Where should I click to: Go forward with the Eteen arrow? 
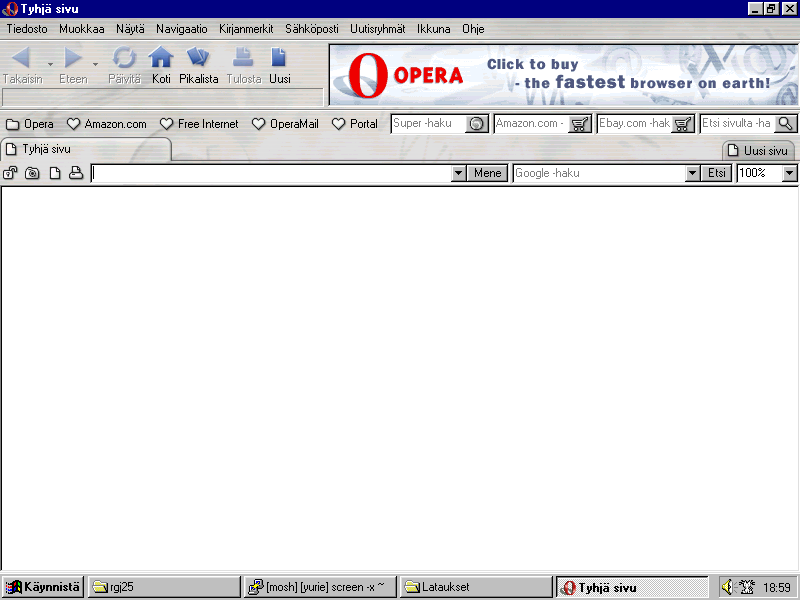73,64
